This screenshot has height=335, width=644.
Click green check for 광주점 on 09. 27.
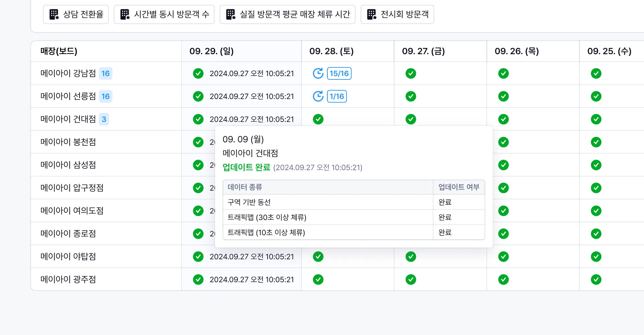[411, 279]
